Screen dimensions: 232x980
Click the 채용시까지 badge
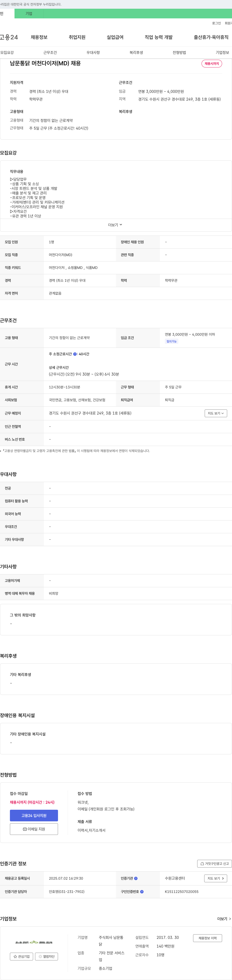[x=212, y=64]
